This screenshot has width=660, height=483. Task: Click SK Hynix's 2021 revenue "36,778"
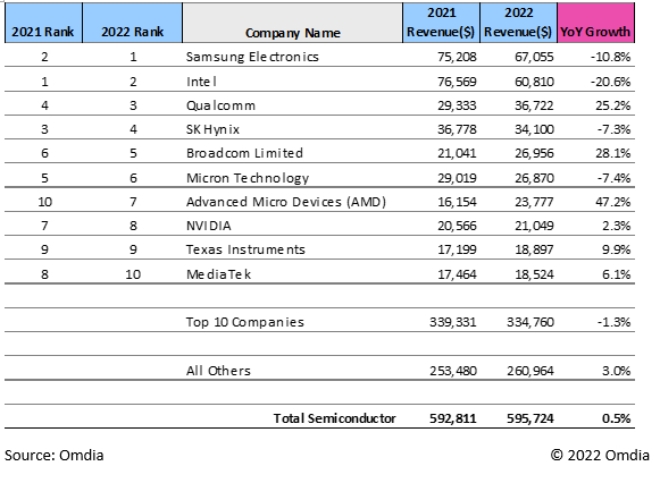point(457,129)
